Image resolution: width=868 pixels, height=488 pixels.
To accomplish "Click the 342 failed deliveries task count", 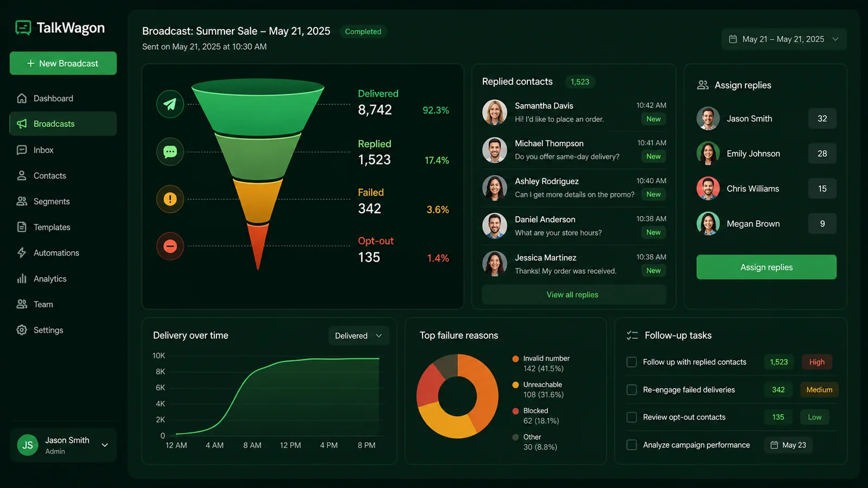I will tap(778, 389).
